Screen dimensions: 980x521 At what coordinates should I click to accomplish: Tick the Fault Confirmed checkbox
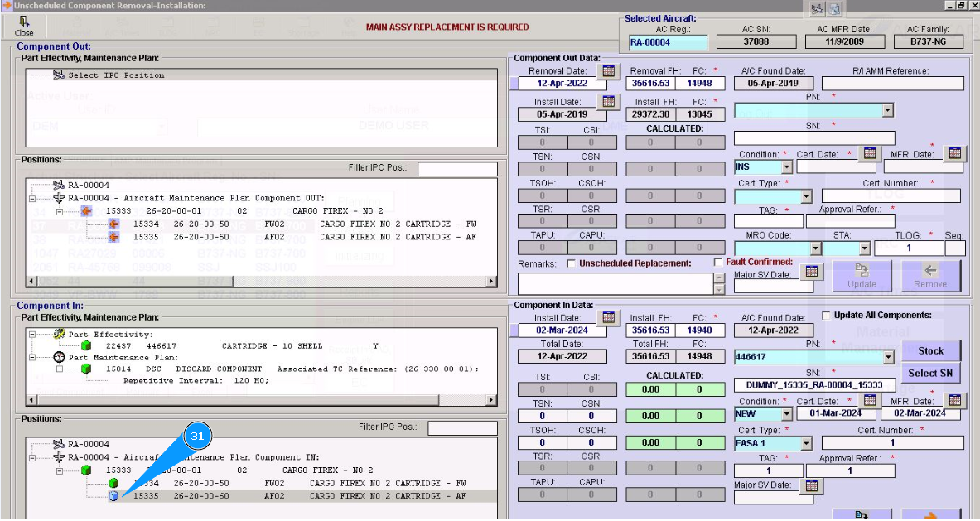[x=718, y=263]
